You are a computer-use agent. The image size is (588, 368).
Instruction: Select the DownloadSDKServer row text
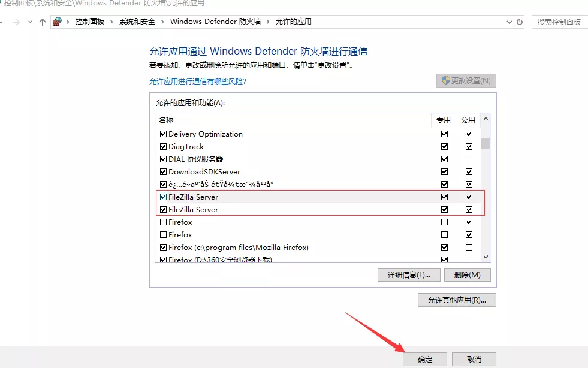pyautogui.click(x=204, y=172)
